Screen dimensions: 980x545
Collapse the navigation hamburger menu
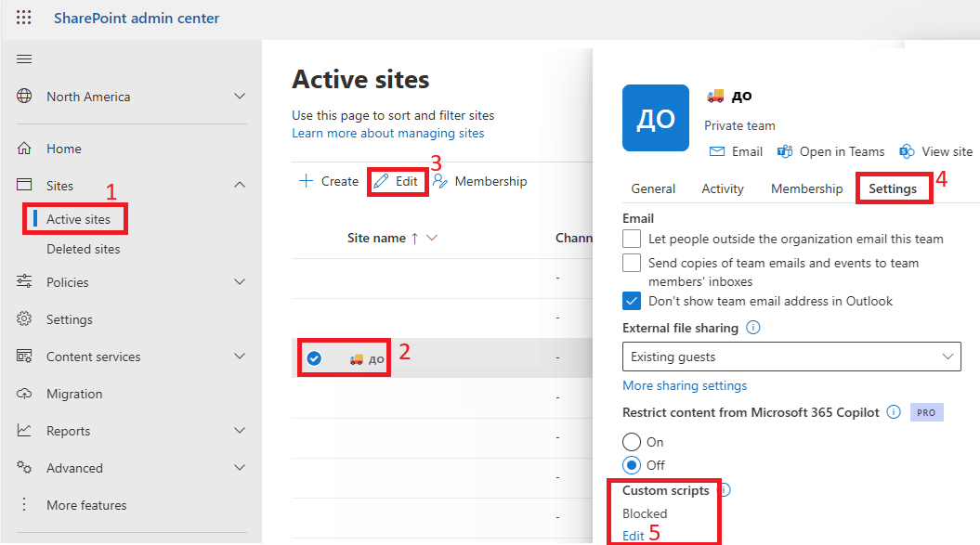24,58
